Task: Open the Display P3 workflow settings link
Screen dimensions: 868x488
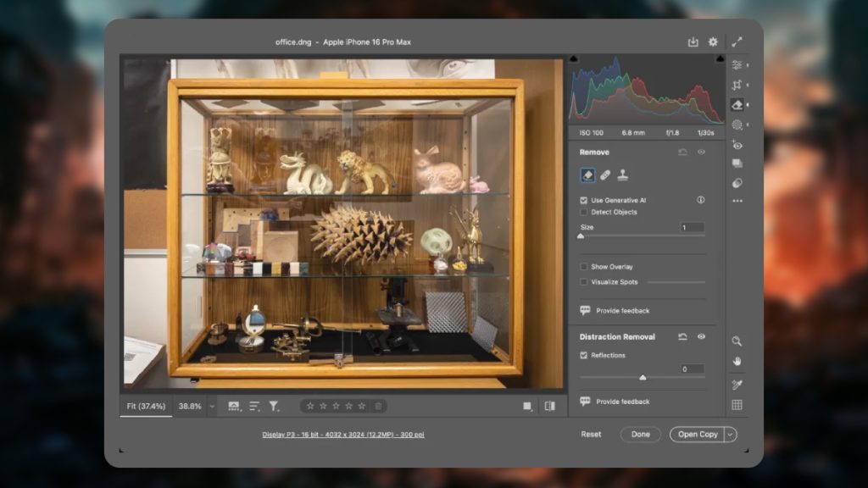Action: pos(343,433)
